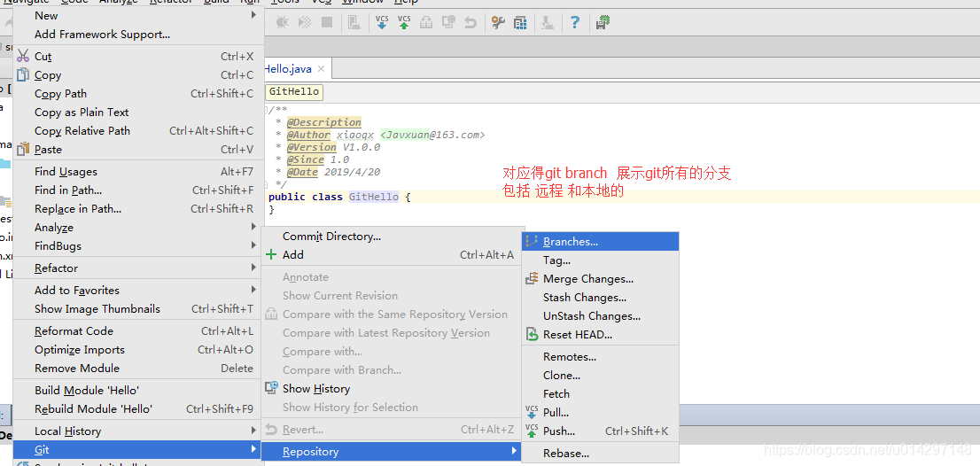980x466 pixels.
Task: Click the Show History icon in Git submenu
Action: pos(271,388)
